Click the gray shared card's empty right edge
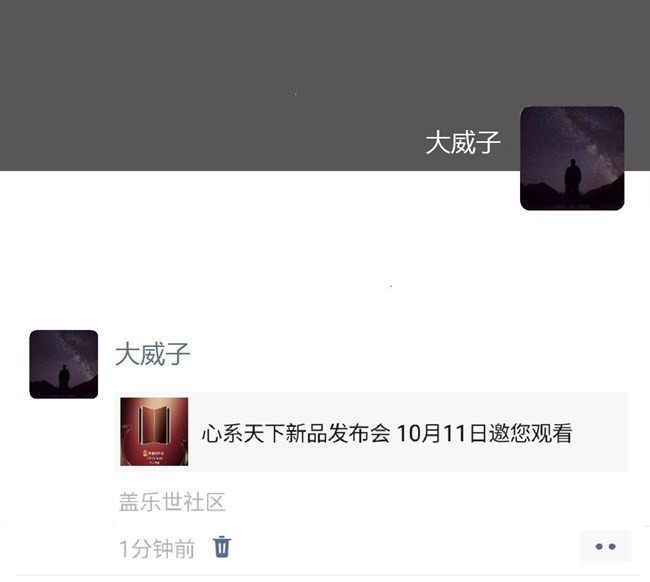 (x=601, y=432)
